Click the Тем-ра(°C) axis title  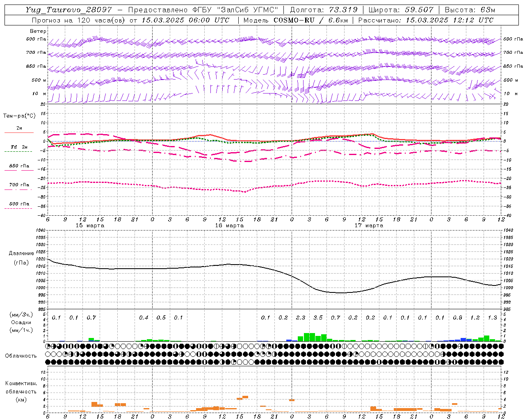coord(19,116)
